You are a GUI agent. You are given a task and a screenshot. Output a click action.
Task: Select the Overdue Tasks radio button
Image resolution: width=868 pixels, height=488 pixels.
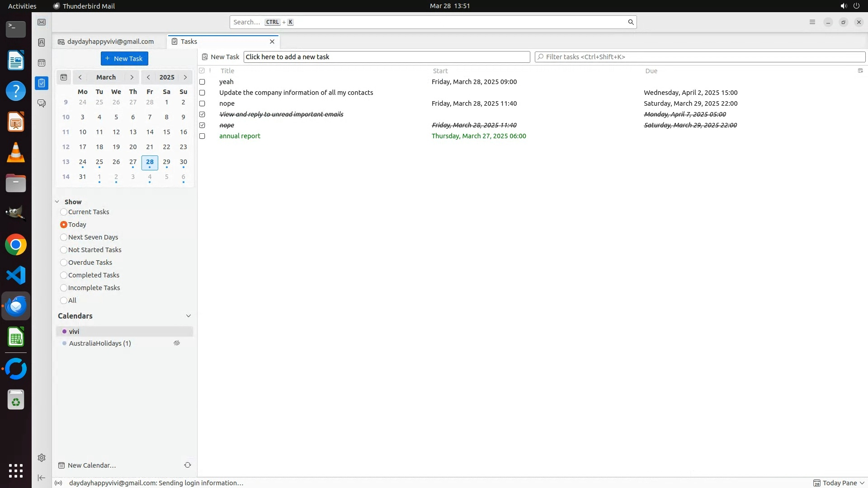tap(64, 263)
